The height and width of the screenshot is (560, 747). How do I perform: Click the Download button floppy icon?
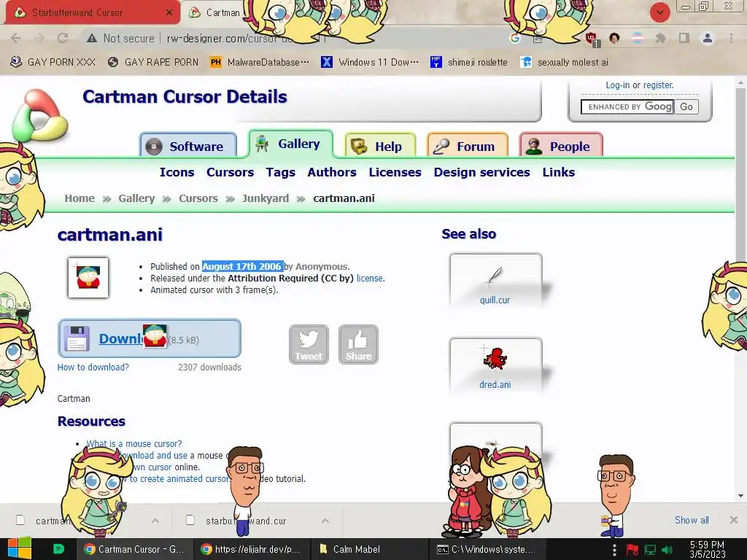(77, 338)
